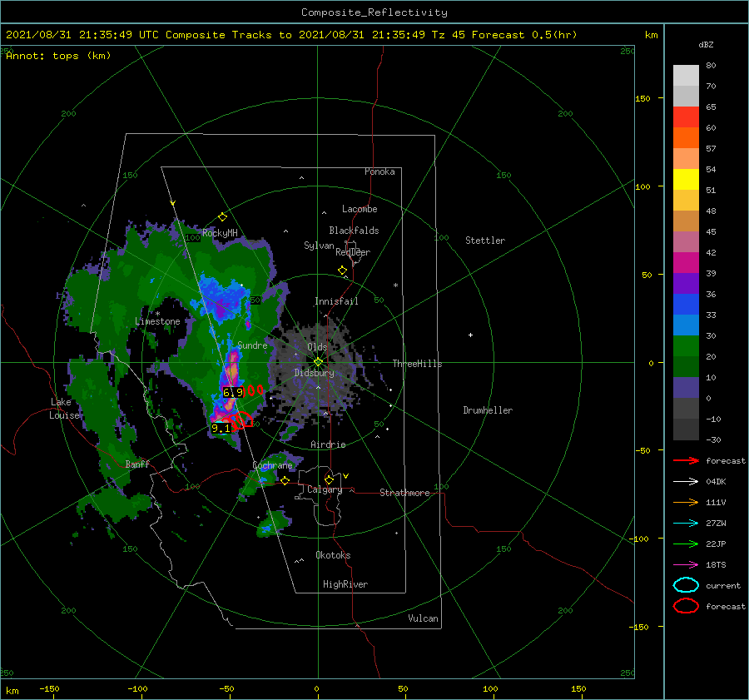Click the cyan 27ZW arrow legend icon
This screenshot has width=749, height=700.
(686, 524)
